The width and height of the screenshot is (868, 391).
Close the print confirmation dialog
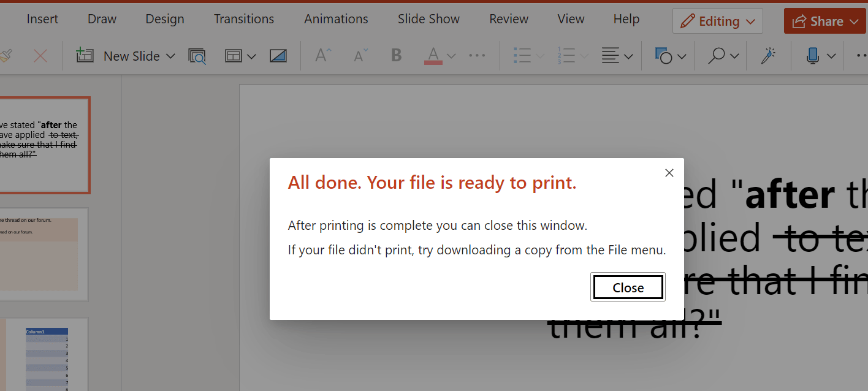(627, 287)
